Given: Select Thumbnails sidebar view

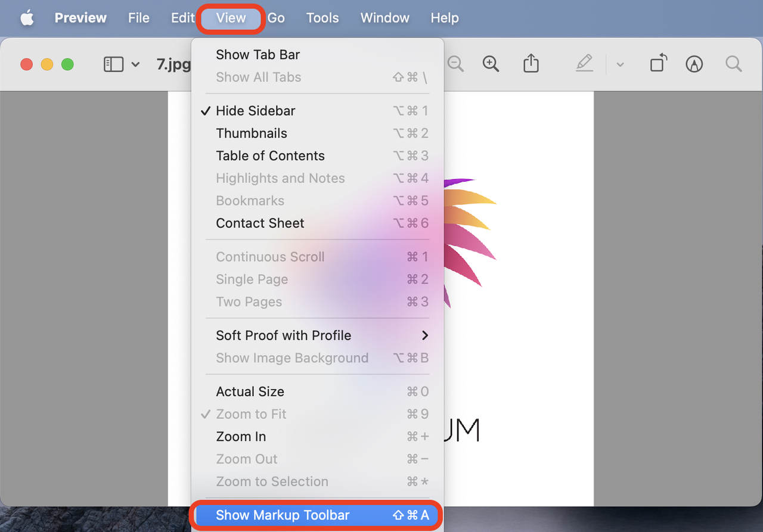Looking at the screenshot, I should pyautogui.click(x=317, y=133).
